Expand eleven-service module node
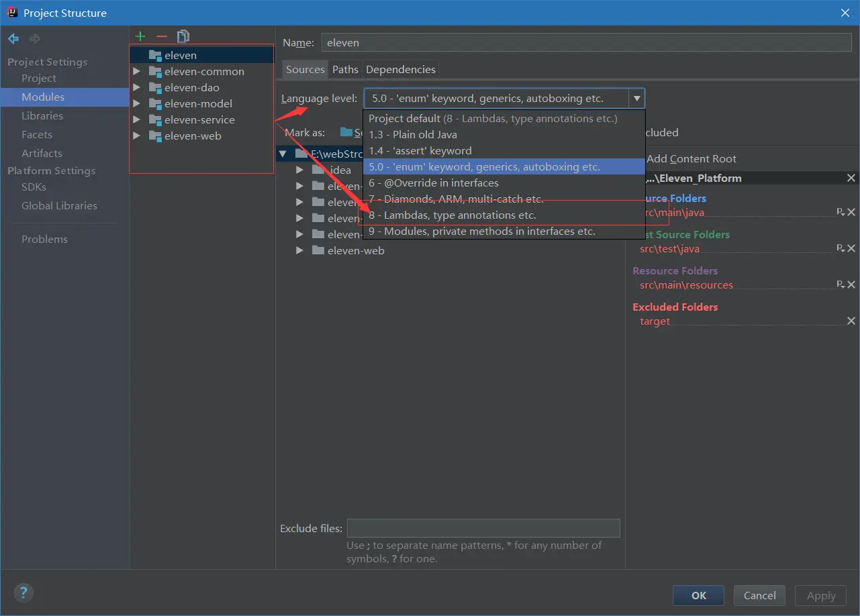This screenshot has height=616, width=860. pos(136,119)
